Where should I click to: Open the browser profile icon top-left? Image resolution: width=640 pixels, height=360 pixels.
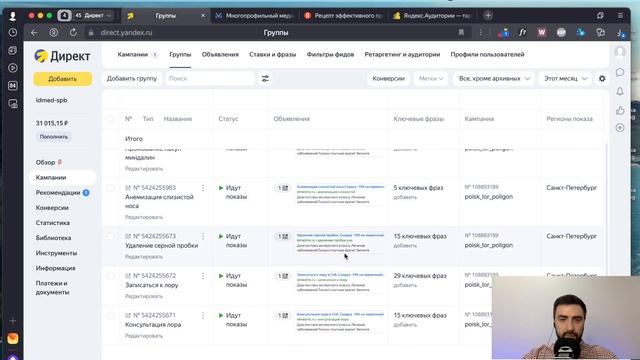tap(13, 16)
